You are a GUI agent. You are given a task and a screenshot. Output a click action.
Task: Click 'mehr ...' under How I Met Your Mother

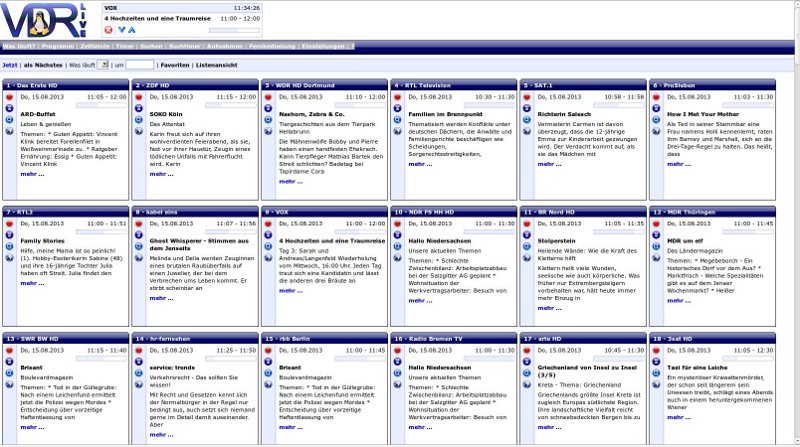679,164
